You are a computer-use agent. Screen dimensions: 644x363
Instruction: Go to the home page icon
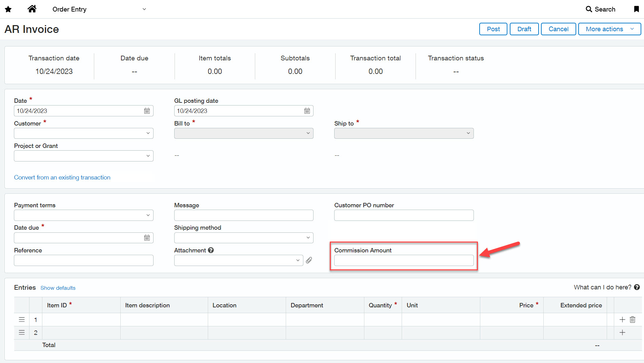32,9
